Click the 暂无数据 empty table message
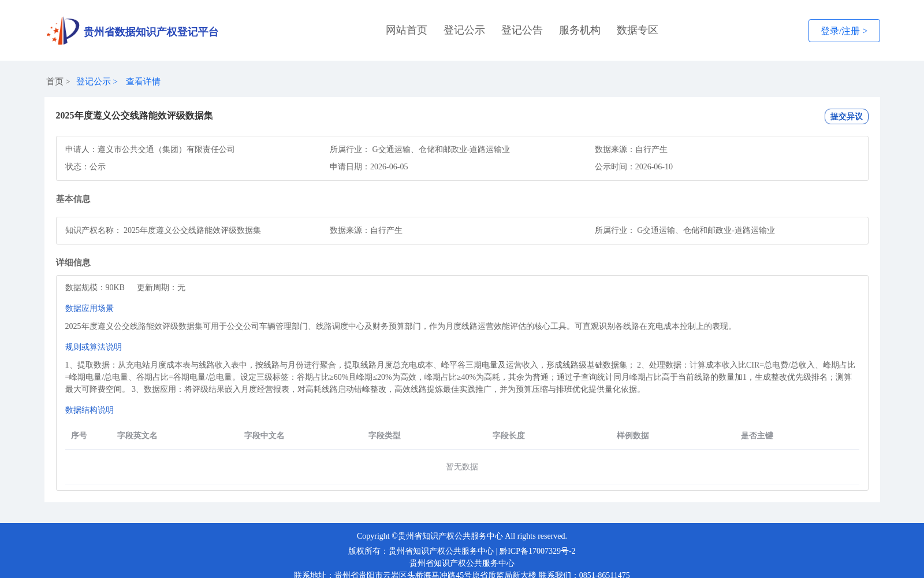 click(x=462, y=466)
